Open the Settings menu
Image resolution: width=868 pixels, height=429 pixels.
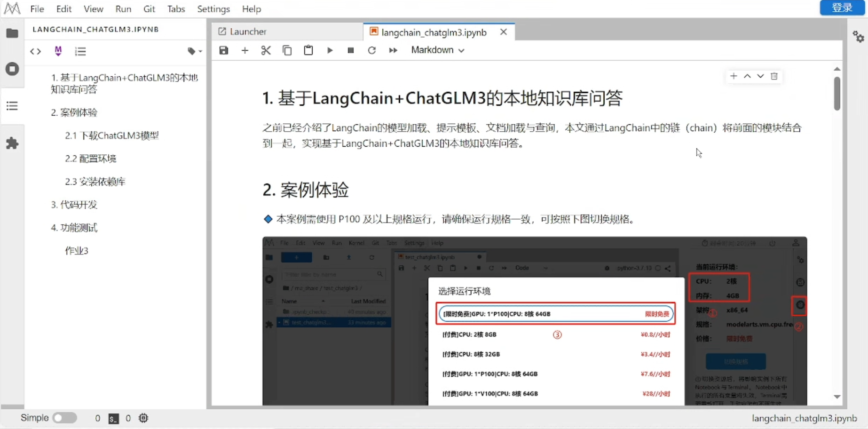pyautogui.click(x=213, y=9)
